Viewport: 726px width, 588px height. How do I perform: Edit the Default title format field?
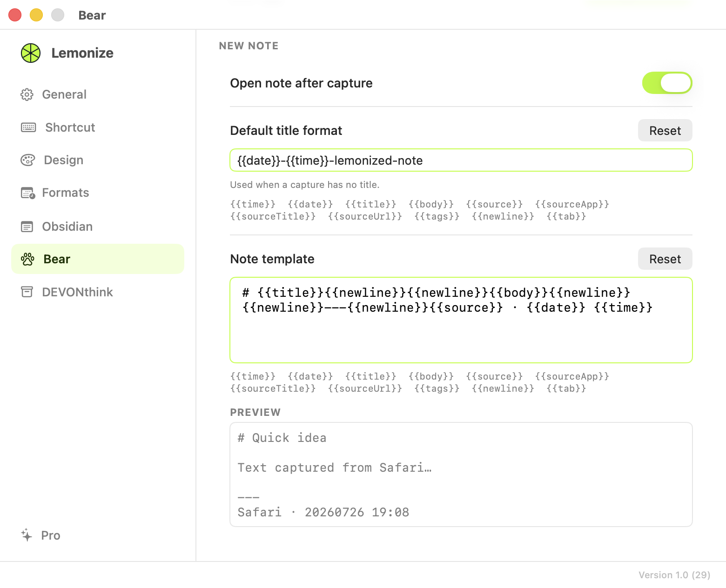461,160
